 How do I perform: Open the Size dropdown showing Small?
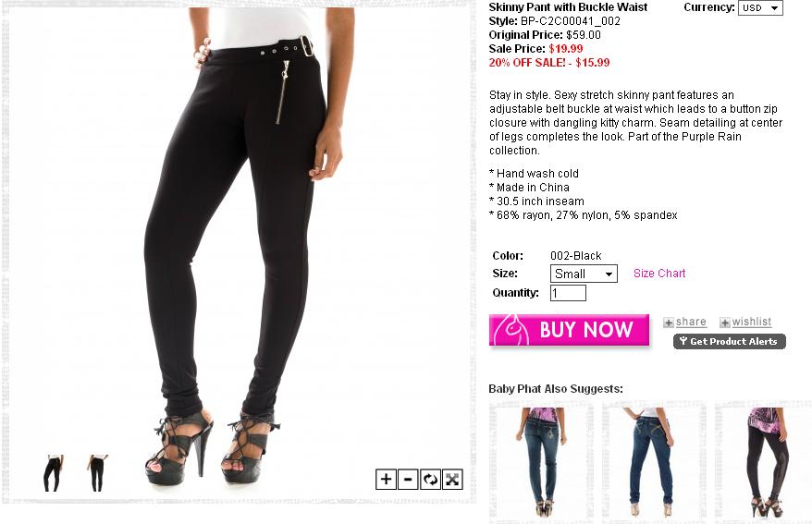click(584, 274)
